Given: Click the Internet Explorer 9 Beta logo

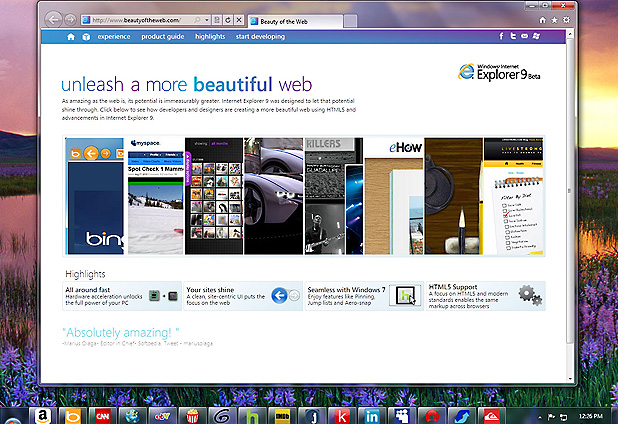Looking at the screenshot, I should 499,72.
